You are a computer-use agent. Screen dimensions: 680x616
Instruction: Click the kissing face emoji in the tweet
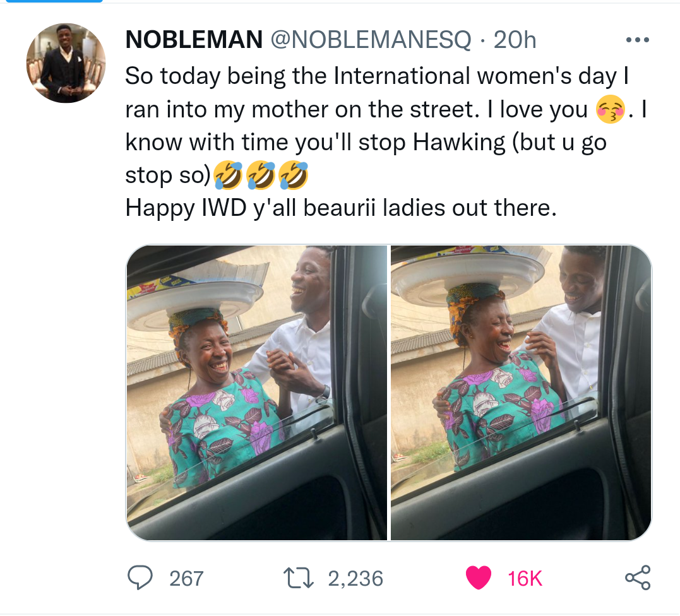click(609, 110)
